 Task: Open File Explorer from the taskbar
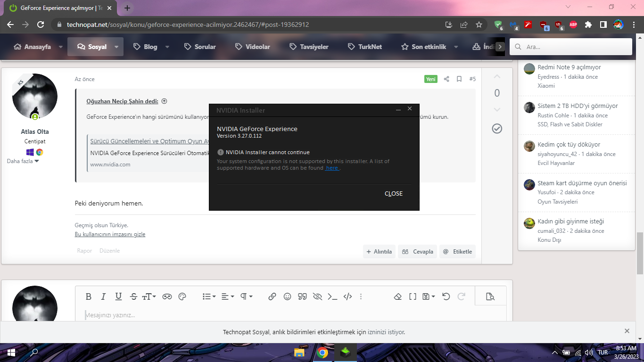tap(299, 353)
